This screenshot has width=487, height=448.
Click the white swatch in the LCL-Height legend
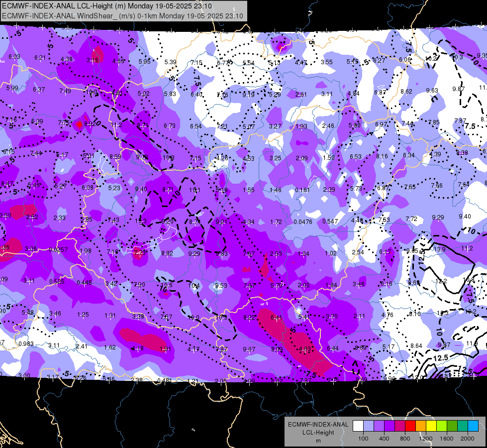click(x=358, y=426)
